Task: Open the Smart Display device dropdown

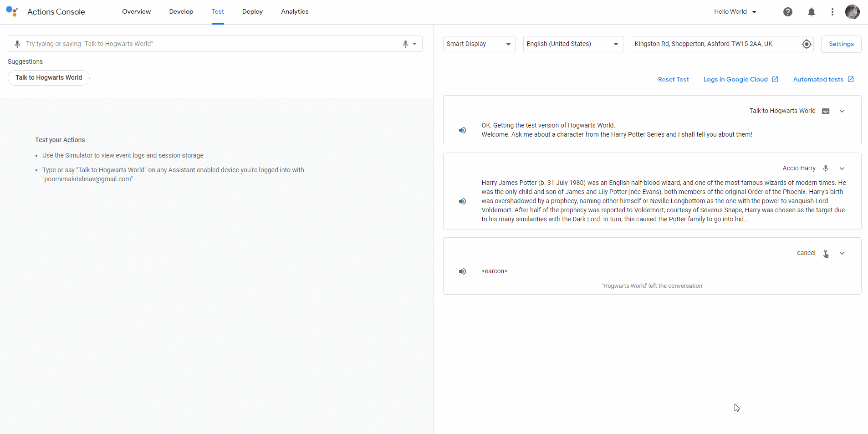Action: coord(479,44)
